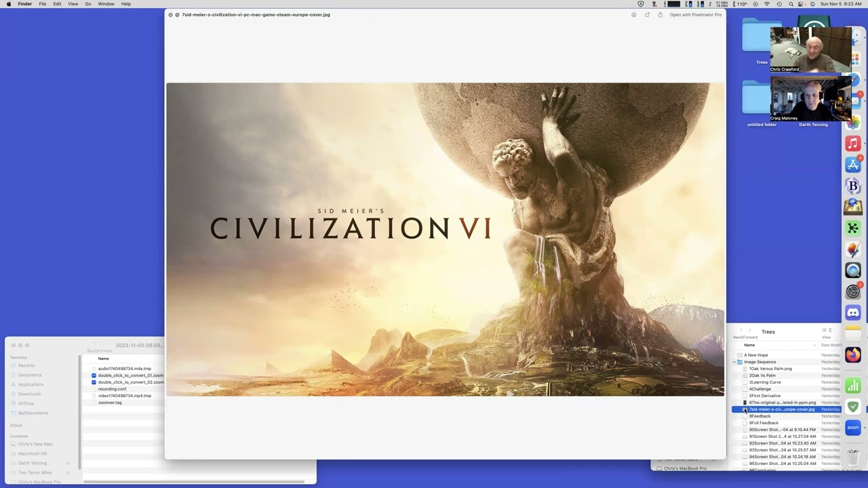This screenshot has height=488, width=868.
Task: Close the Quick Look preview window
Action: (170, 15)
